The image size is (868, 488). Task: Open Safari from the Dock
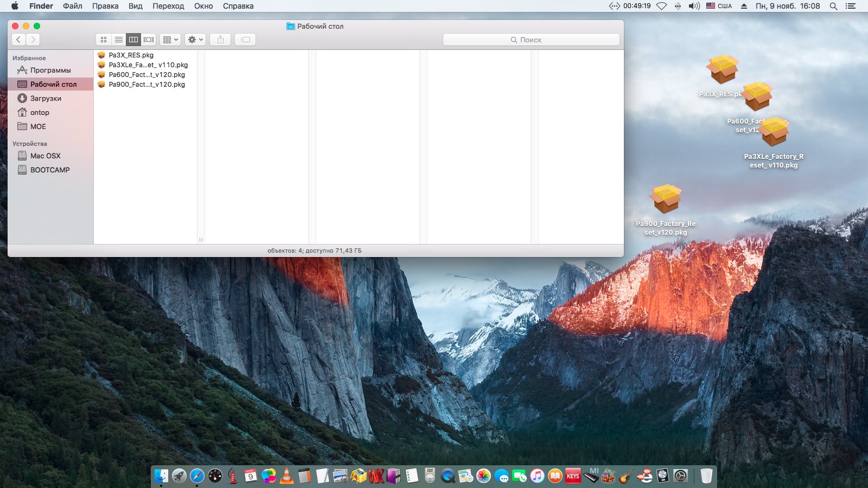[197, 476]
